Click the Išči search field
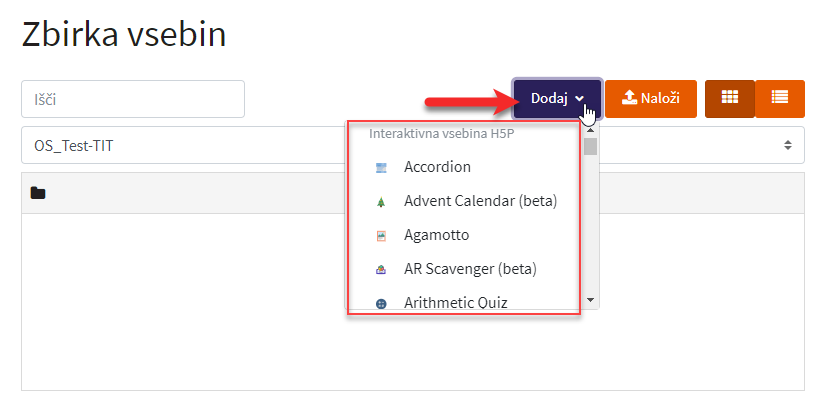Viewport: 826px width, 415px height. click(133, 99)
